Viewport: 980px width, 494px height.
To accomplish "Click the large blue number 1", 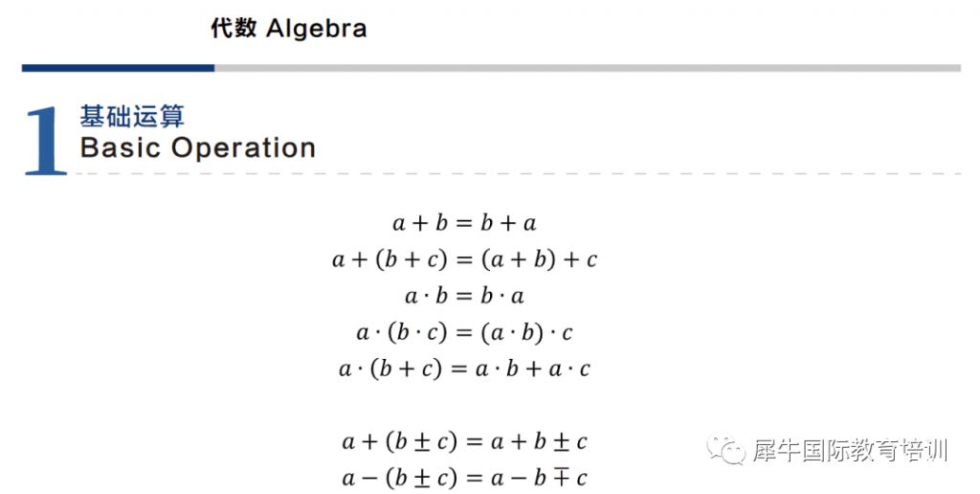I will click(45, 142).
